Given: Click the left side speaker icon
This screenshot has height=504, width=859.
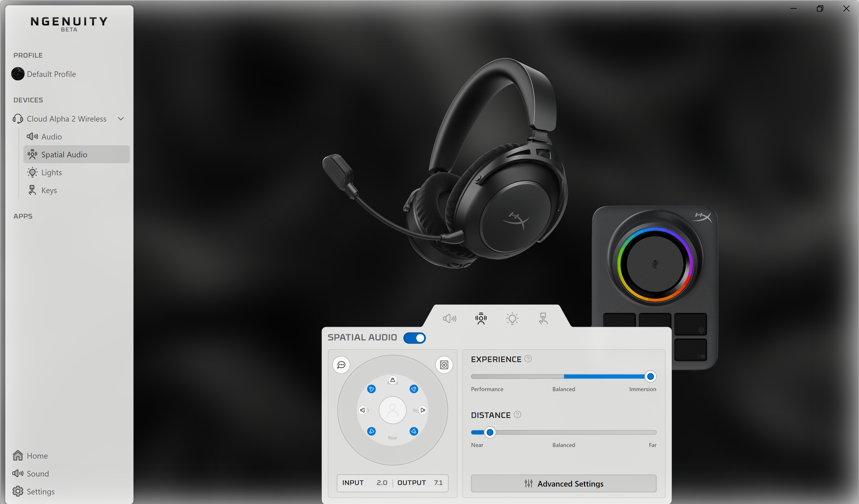Looking at the screenshot, I should [x=363, y=410].
